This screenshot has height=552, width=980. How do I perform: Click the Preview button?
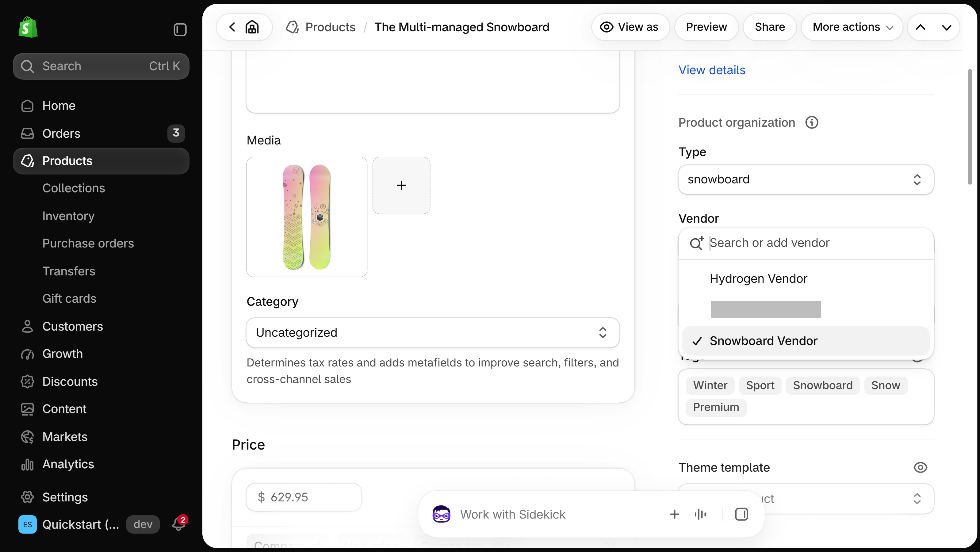(706, 27)
